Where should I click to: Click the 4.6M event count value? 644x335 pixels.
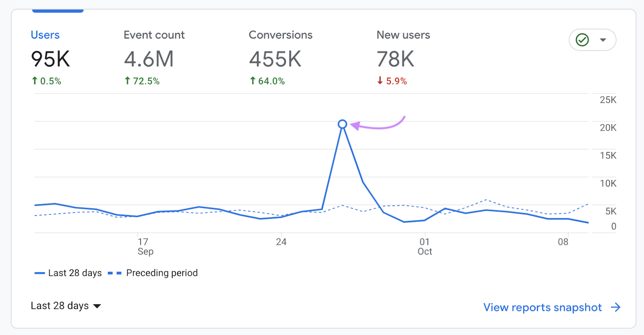click(149, 59)
